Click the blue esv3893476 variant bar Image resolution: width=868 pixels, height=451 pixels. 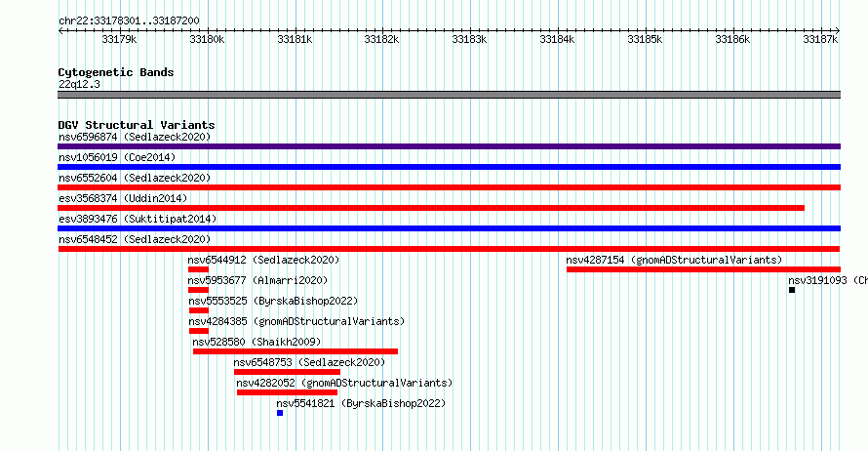tap(449, 228)
